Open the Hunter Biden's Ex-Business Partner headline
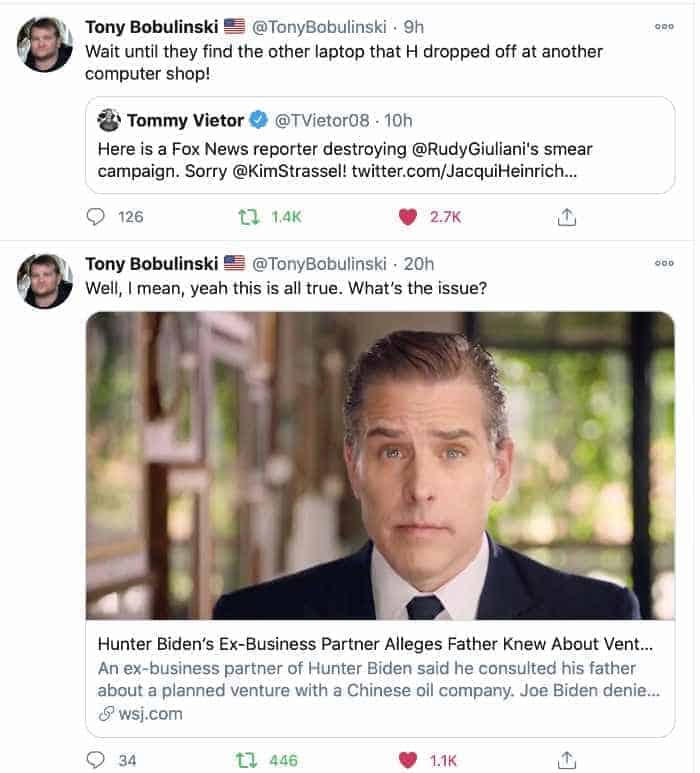 tap(375, 644)
